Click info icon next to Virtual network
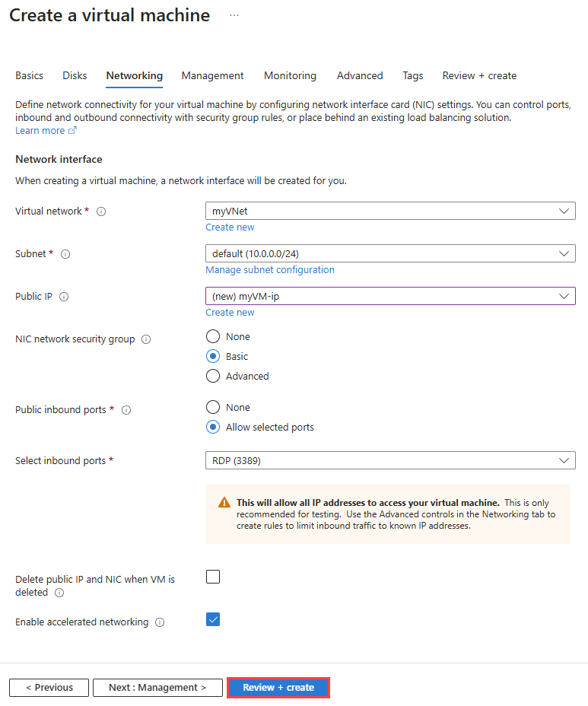The width and height of the screenshot is (588, 706). (x=101, y=211)
